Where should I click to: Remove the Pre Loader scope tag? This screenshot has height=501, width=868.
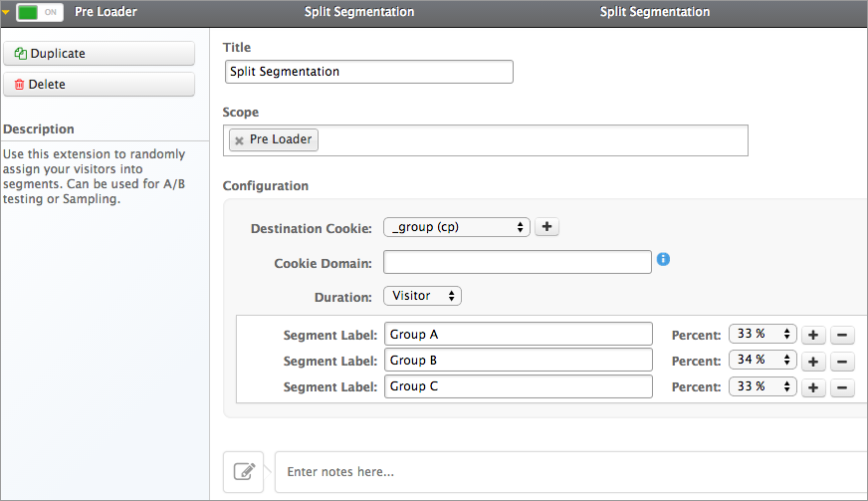tap(239, 140)
